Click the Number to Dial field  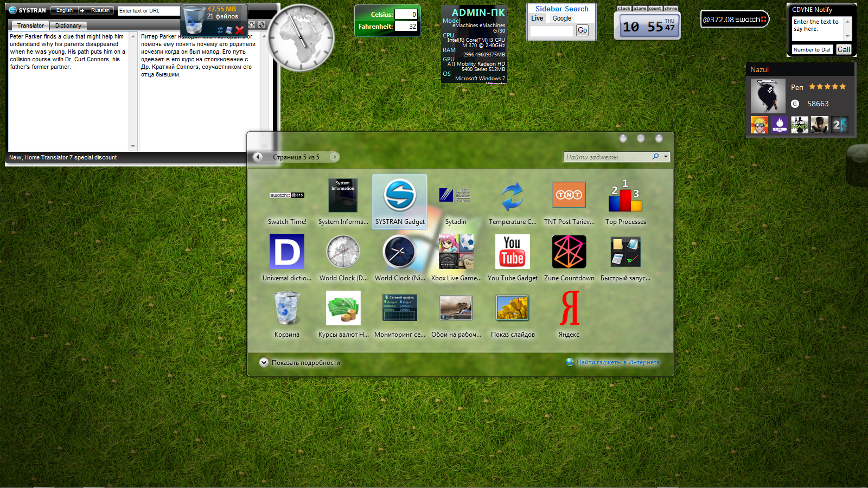click(x=812, y=49)
